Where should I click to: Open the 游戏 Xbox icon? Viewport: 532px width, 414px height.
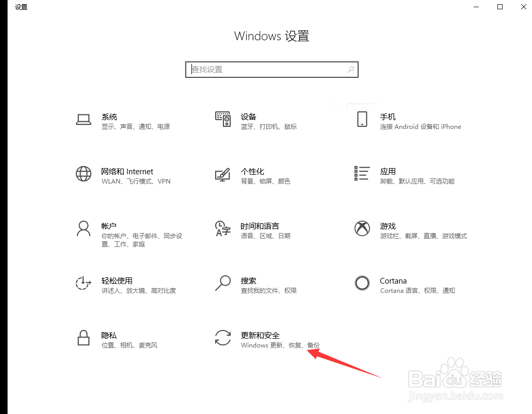coord(362,228)
